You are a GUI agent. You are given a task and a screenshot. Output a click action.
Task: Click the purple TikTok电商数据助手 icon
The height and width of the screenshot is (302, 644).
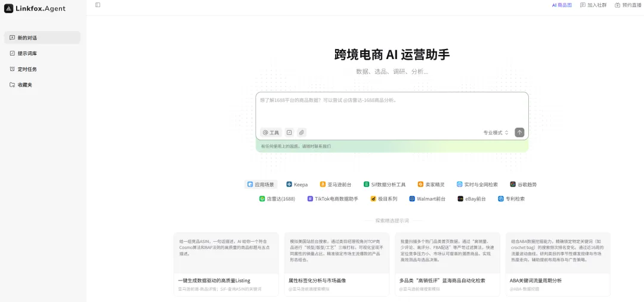(310, 199)
